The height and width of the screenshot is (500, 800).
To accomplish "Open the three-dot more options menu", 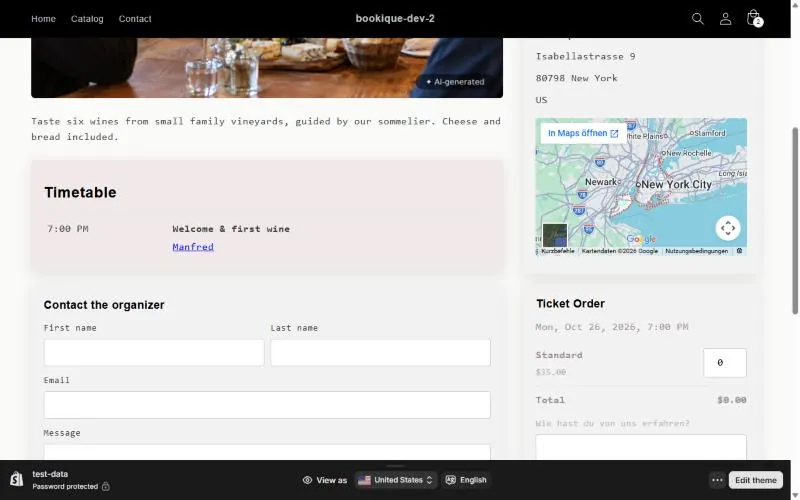I will click(717, 480).
